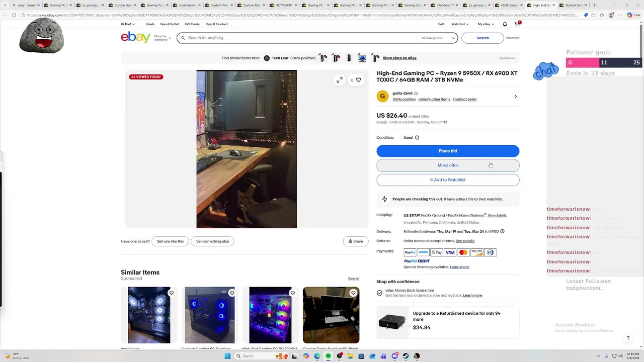Save second similar item to watchlist

tap(232, 293)
